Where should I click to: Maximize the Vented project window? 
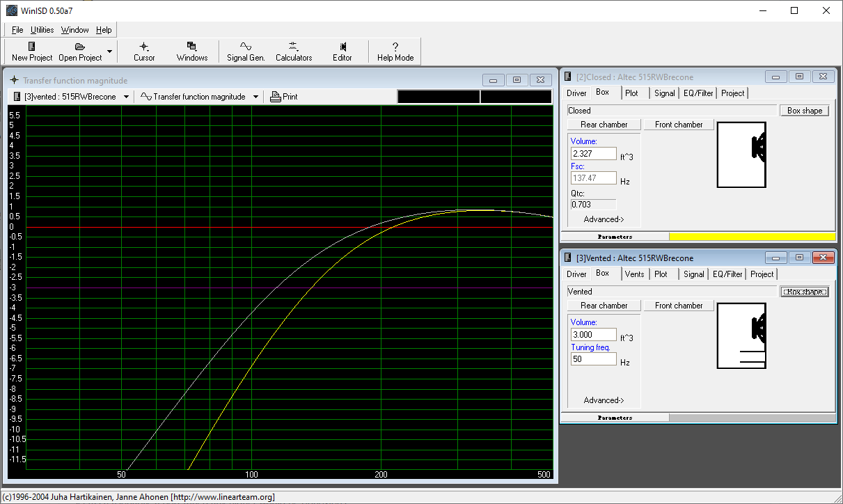[x=801, y=258]
